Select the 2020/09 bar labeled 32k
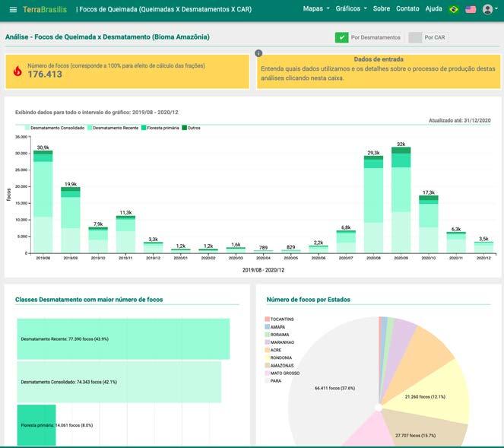Image resolution: width=504 pixels, height=448 pixels. [401, 200]
